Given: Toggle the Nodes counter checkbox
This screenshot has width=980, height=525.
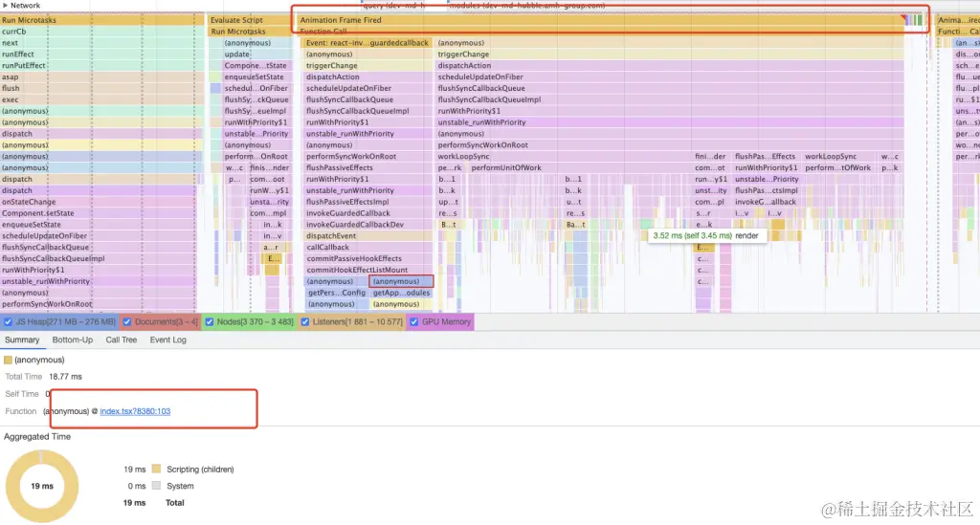Looking at the screenshot, I should tap(210, 322).
